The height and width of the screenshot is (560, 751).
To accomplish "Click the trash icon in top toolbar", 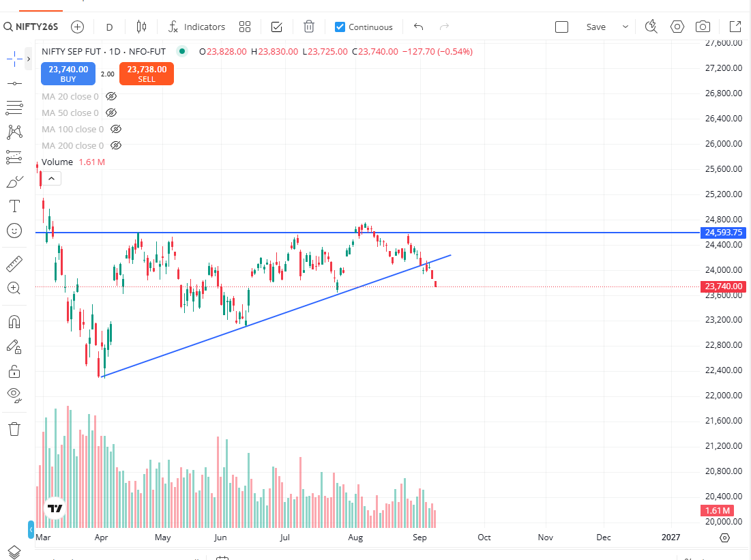I will [309, 27].
